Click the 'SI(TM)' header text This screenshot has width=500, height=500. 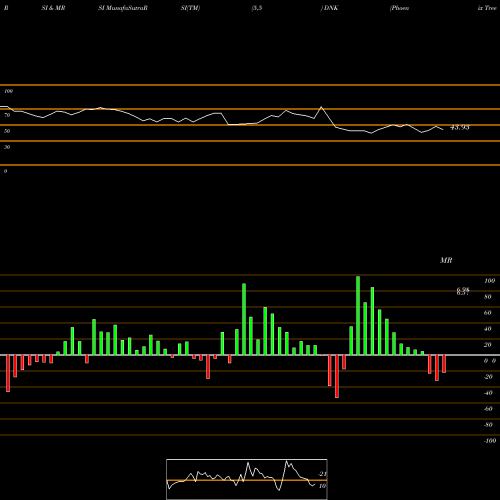190,8
